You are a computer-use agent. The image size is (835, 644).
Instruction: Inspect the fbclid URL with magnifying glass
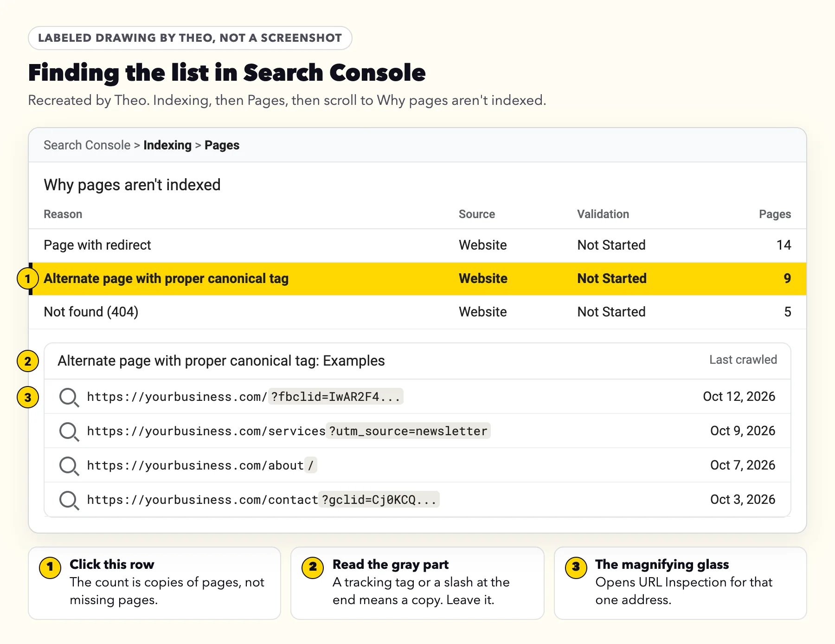click(x=69, y=397)
